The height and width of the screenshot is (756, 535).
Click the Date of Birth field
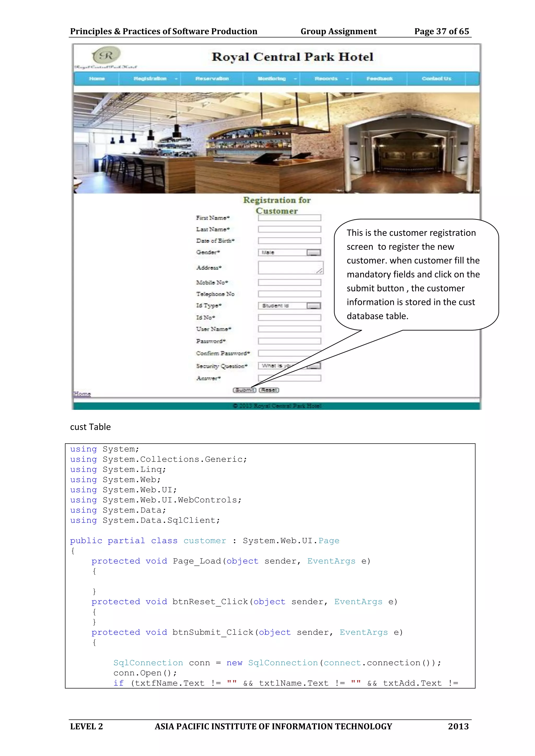pos(289,241)
